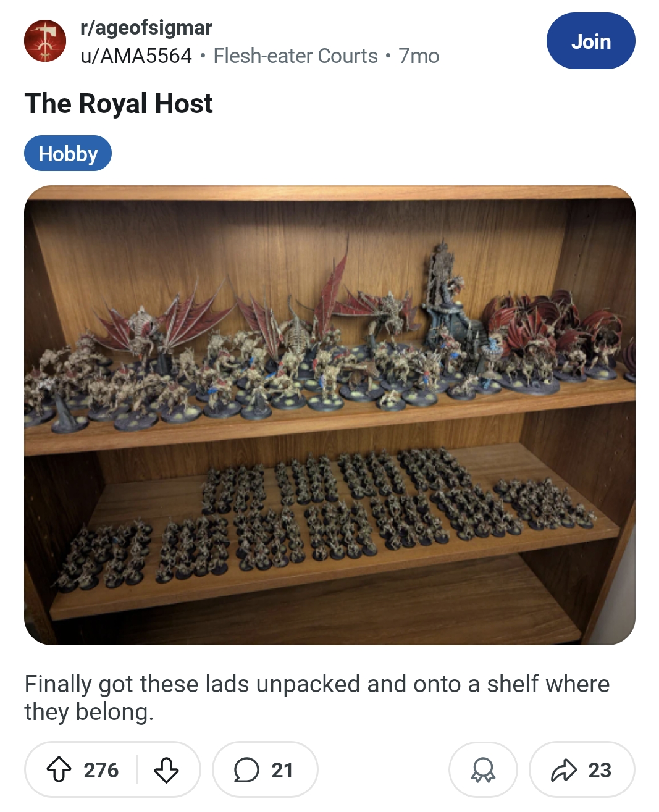
Task: Open the post title The Royal Host
Action: coord(119,103)
